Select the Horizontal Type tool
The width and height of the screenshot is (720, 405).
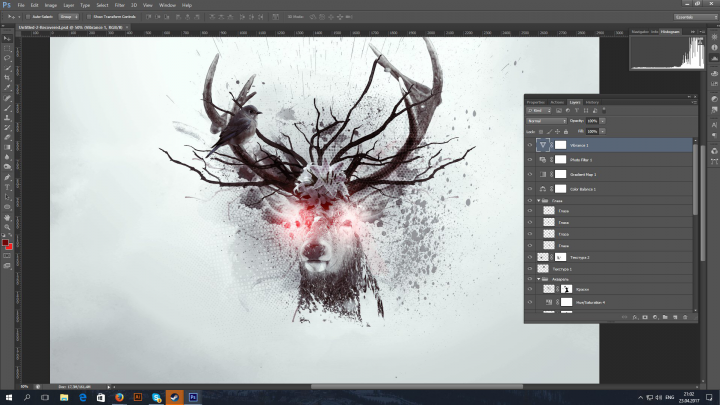click(x=8, y=186)
